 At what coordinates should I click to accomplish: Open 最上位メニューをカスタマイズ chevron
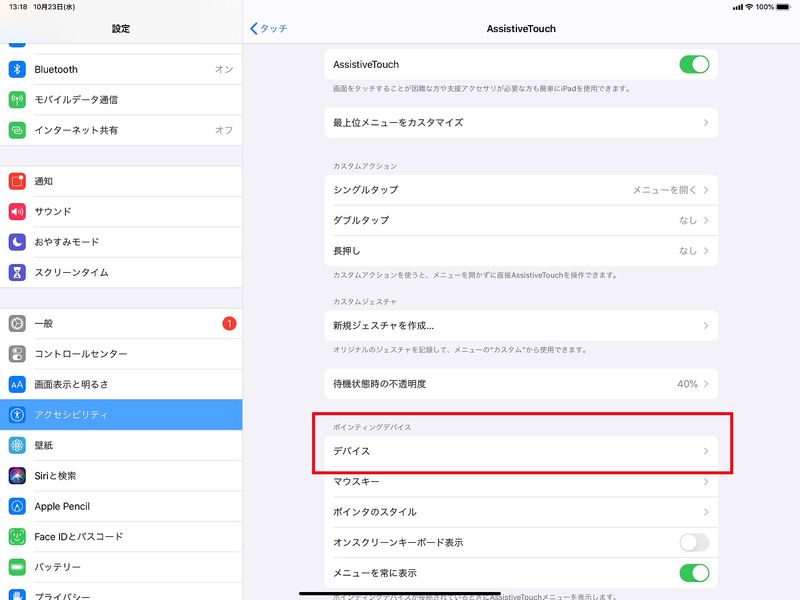[x=706, y=122]
